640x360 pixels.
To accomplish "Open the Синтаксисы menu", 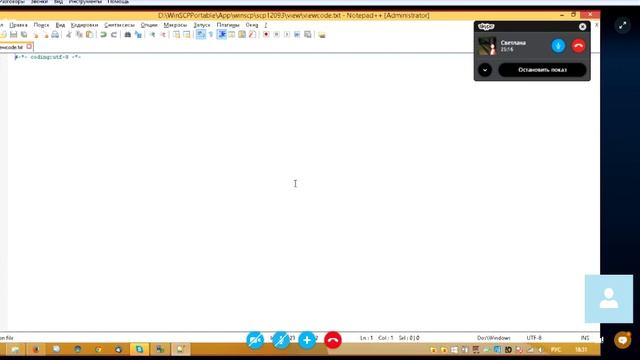I will click(119, 25).
